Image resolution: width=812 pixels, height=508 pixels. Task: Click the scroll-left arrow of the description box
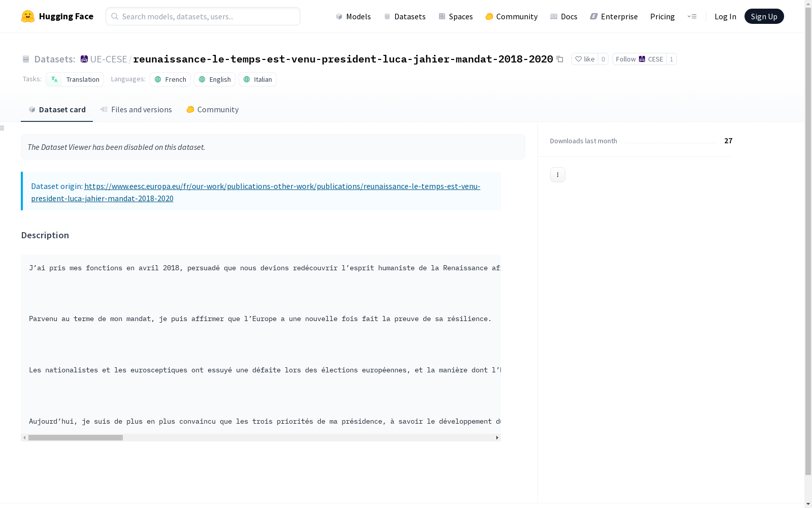[24, 437]
